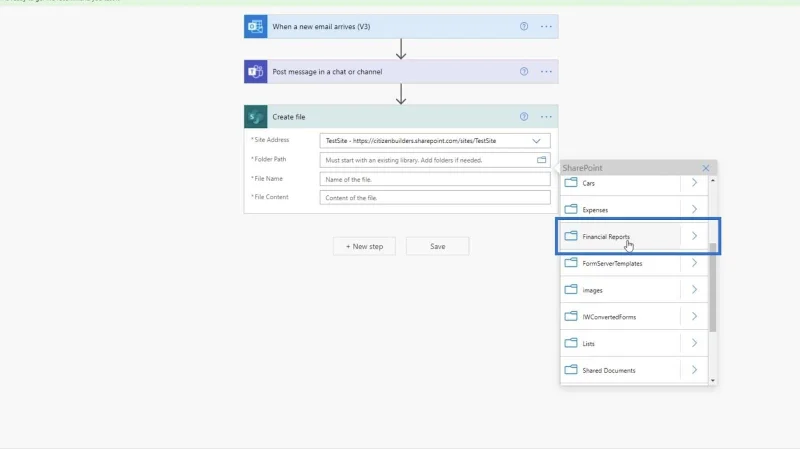800x449 pixels.
Task: Expand the Lists folder chevron
Action: (x=694, y=343)
